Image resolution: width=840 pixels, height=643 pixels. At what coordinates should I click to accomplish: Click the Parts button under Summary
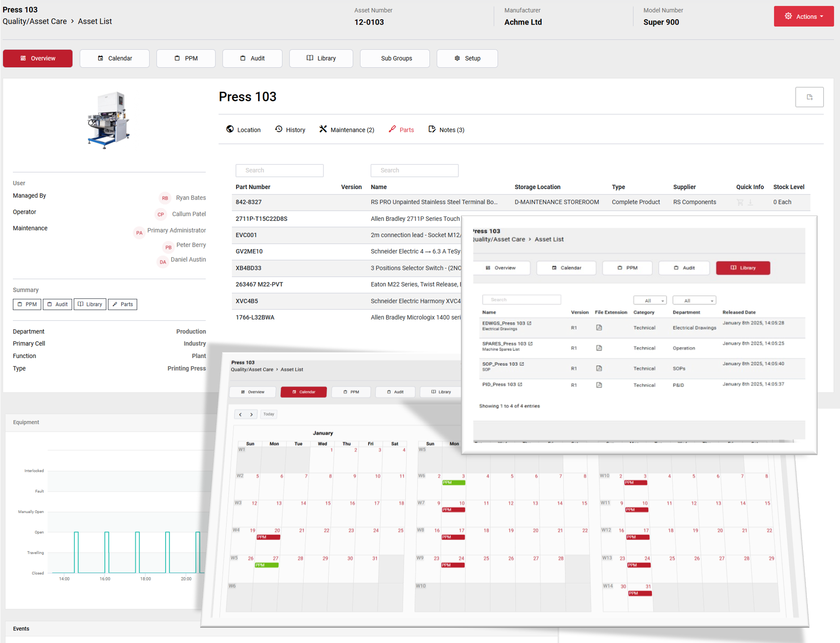click(122, 305)
